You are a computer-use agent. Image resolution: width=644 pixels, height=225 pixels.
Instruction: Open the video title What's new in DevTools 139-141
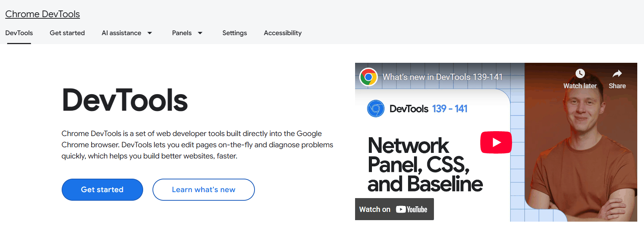[443, 77]
